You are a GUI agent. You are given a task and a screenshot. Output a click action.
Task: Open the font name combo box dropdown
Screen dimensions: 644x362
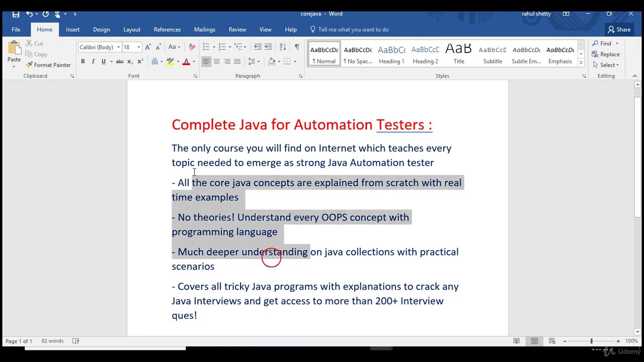pyautogui.click(x=118, y=47)
